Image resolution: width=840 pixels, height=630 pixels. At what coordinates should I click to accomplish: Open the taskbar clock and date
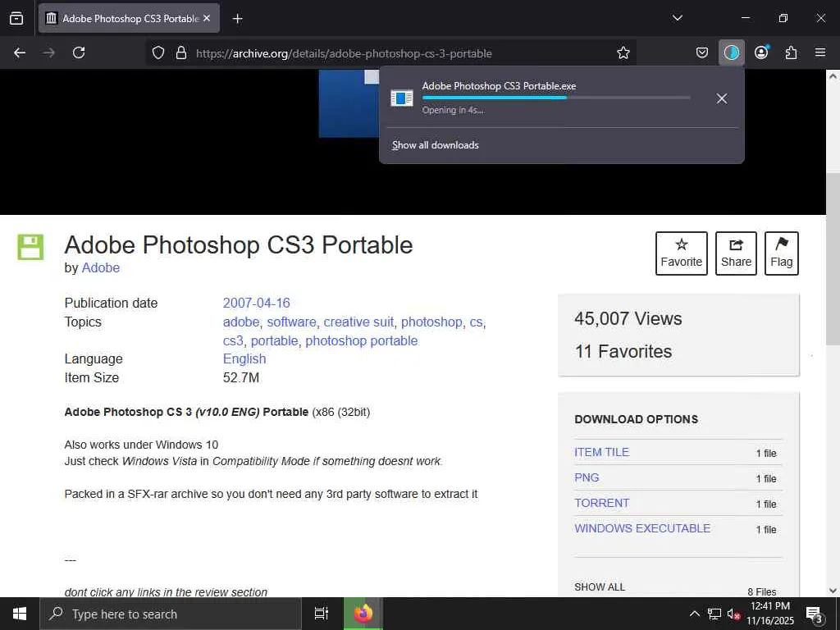pyautogui.click(x=770, y=614)
